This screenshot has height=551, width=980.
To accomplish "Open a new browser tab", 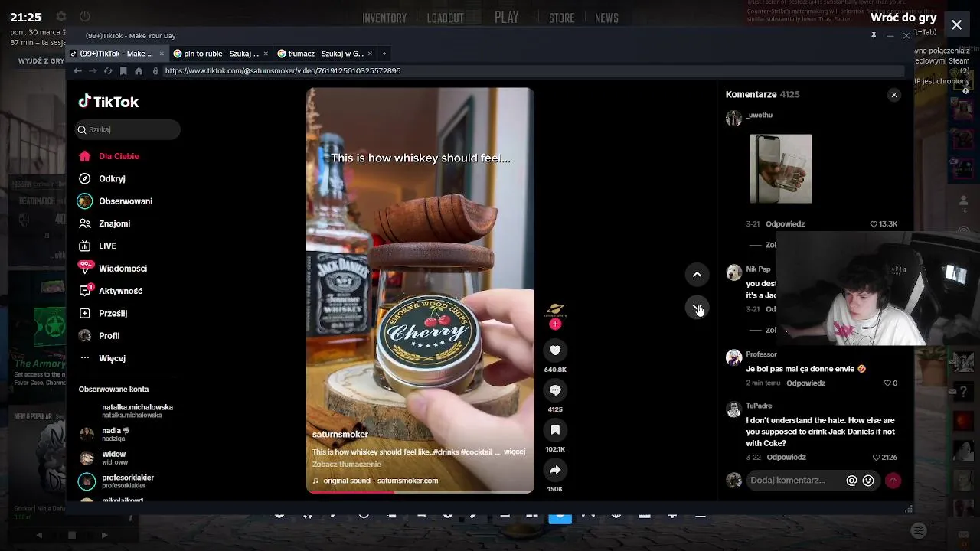I will pyautogui.click(x=384, y=54).
